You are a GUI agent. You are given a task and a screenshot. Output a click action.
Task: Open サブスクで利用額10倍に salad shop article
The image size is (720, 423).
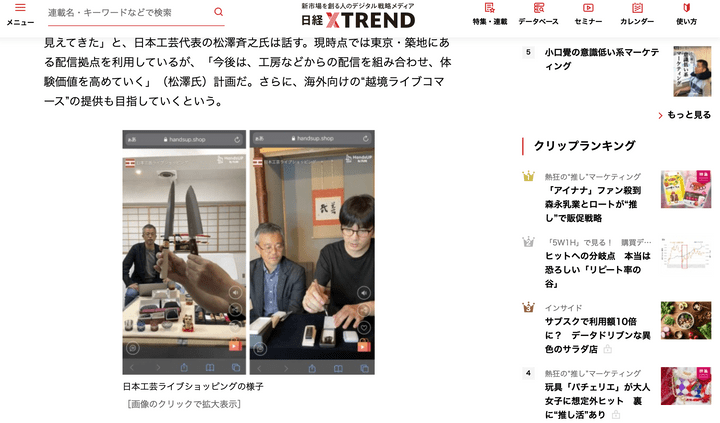(597, 335)
